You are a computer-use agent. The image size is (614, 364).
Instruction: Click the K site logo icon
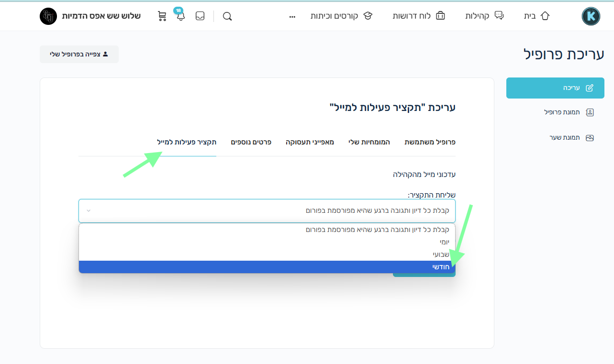[591, 16]
